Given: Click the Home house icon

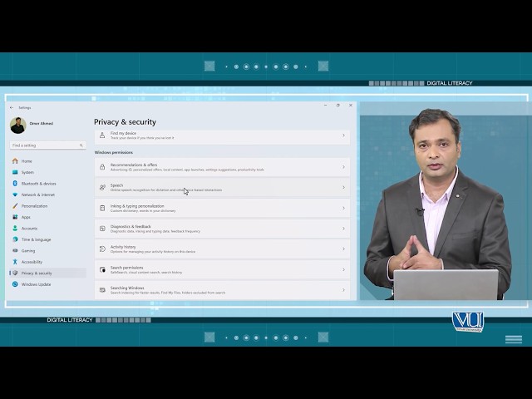Looking at the screenshot, I should (15, 160).
